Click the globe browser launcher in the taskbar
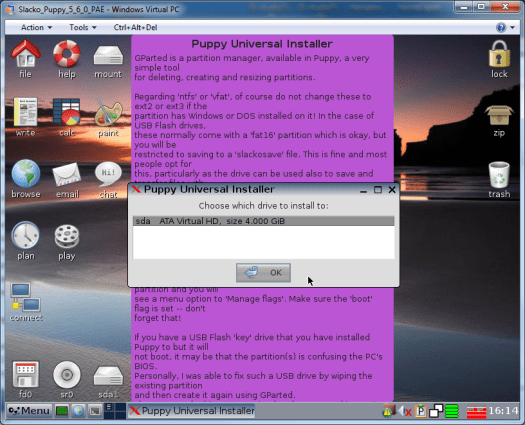525x425 pixels. pos(78,411)
